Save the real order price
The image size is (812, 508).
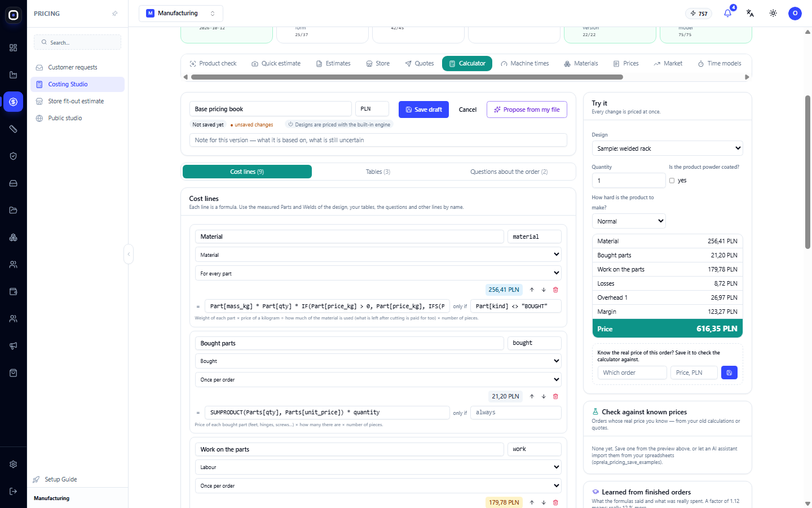coord(729,373)
